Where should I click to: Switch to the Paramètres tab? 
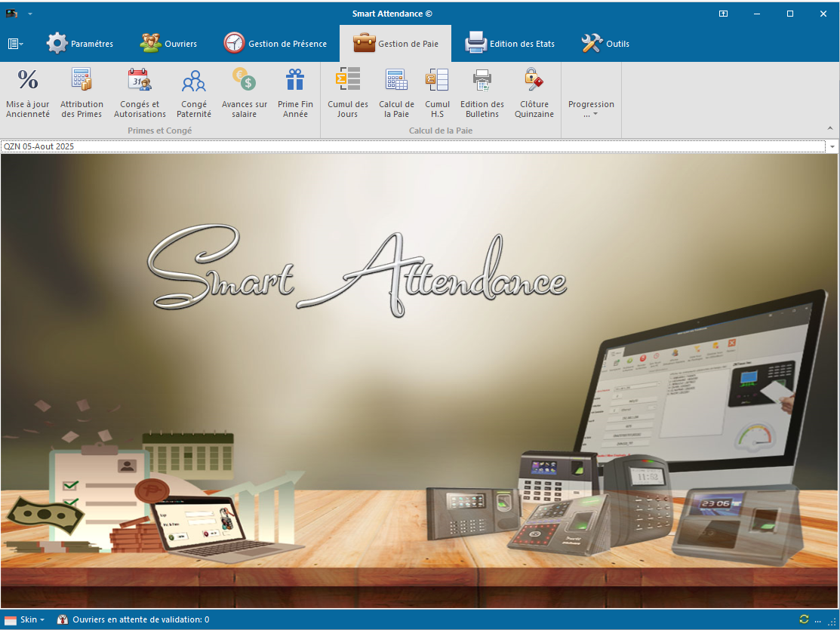click(80, 44)
